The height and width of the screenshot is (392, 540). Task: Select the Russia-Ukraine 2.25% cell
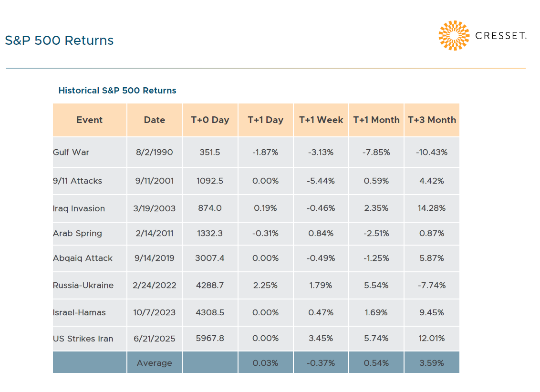coord(266,286)
